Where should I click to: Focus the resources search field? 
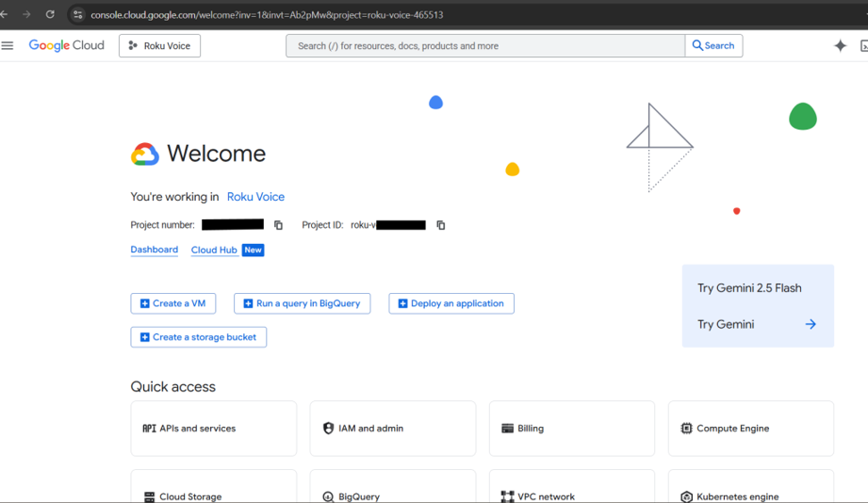(485, 46)
